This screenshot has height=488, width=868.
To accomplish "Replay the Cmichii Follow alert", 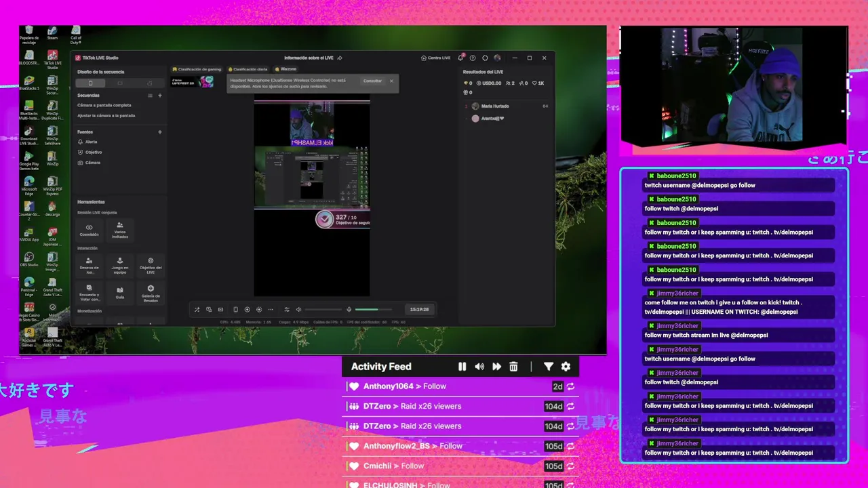I will 571,466.
